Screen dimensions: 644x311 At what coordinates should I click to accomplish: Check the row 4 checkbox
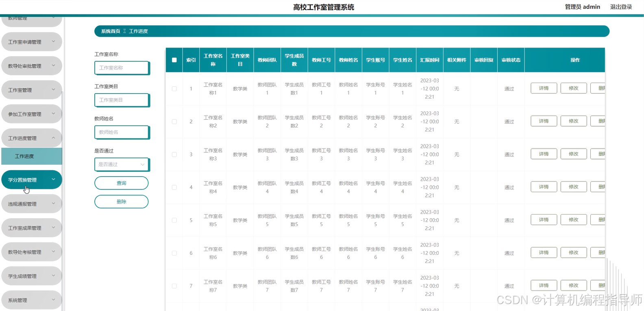[x=174, y=188]
